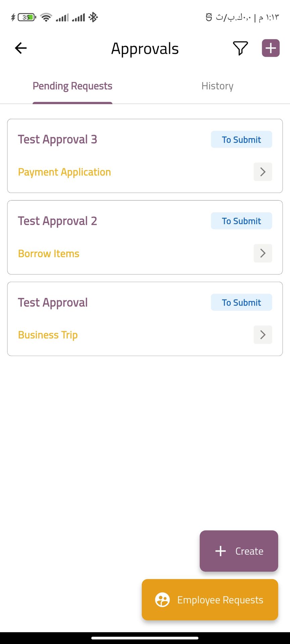Screen dimensions: 290x644
Task: Tap To Submit badge on Test Approval 3
Action: [x=241, y=140]
